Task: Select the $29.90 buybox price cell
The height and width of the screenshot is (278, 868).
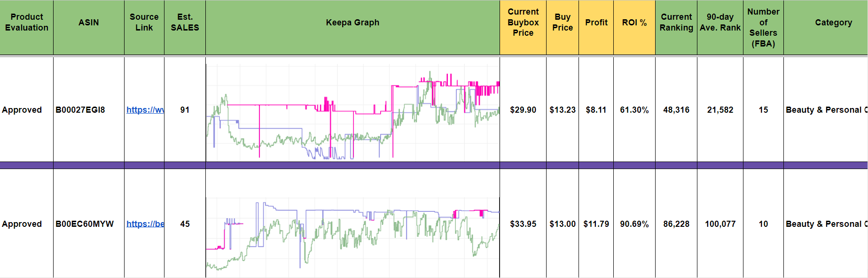Action: coord(523,110)
